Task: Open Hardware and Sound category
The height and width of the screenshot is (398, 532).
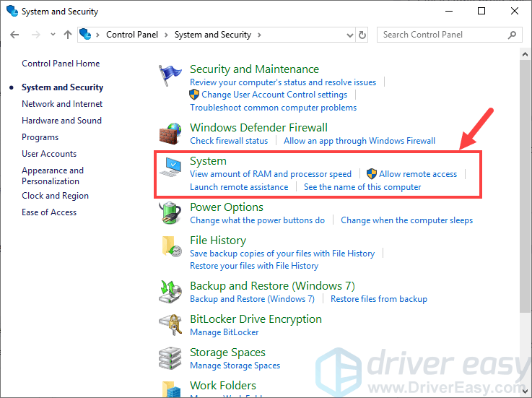Action: tap(62, 121)
